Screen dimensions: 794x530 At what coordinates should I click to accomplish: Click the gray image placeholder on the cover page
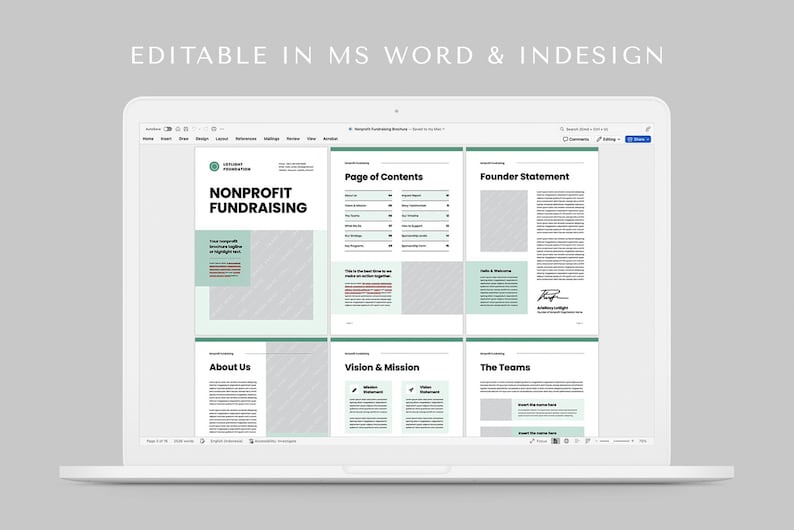[x=281, y=275]
